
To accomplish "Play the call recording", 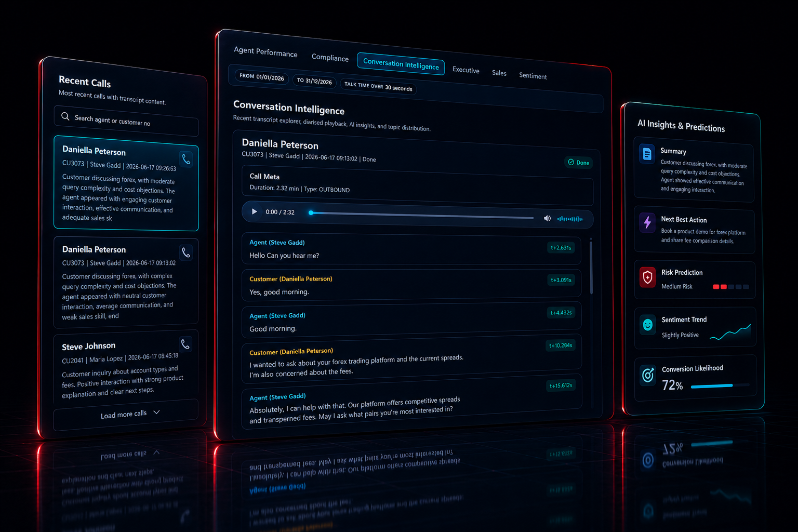I will pyautogui.click(x=254, y=211).
